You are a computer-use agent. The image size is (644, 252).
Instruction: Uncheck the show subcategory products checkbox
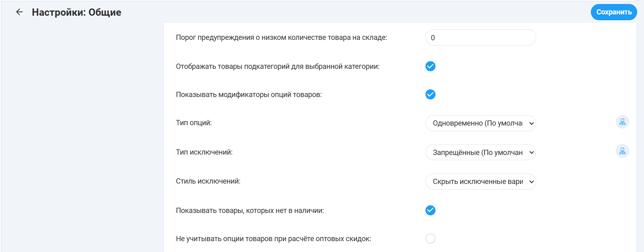point(430,66)
